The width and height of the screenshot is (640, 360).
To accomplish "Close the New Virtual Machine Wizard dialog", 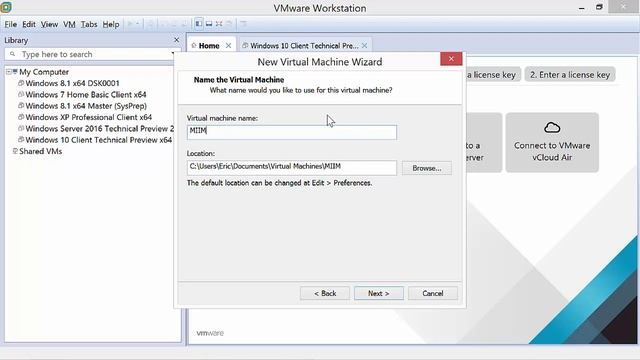I will pyautogui.click(x=451, y=59).
